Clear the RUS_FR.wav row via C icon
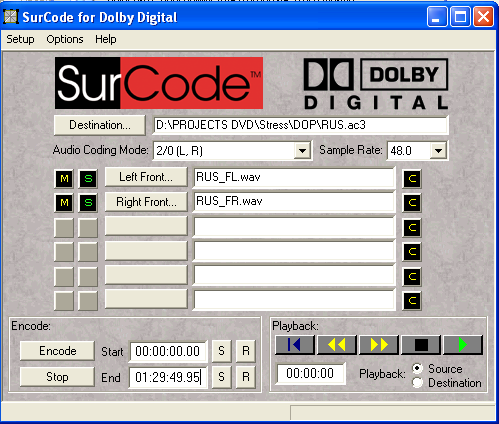Screen dimensions: 499x424 [412, 203]
